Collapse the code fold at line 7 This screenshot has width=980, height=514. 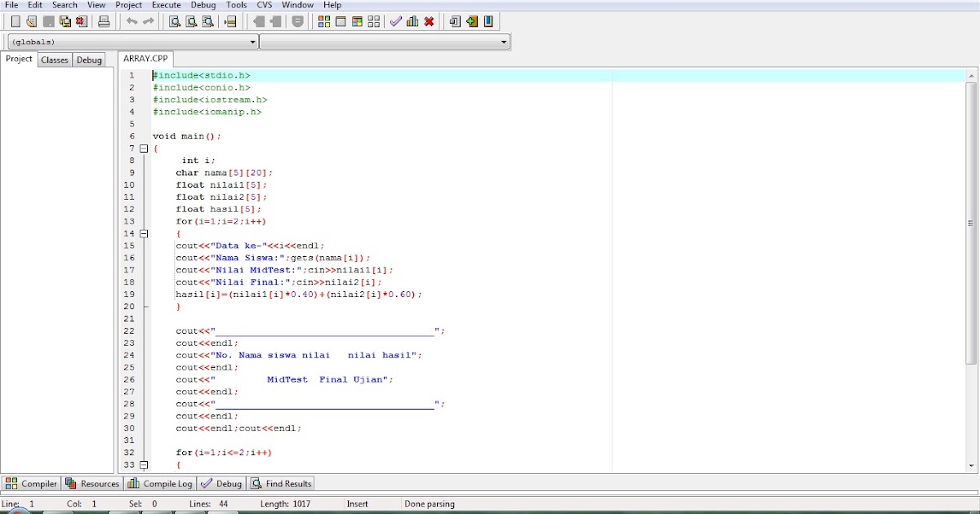(x=144, y=148)
